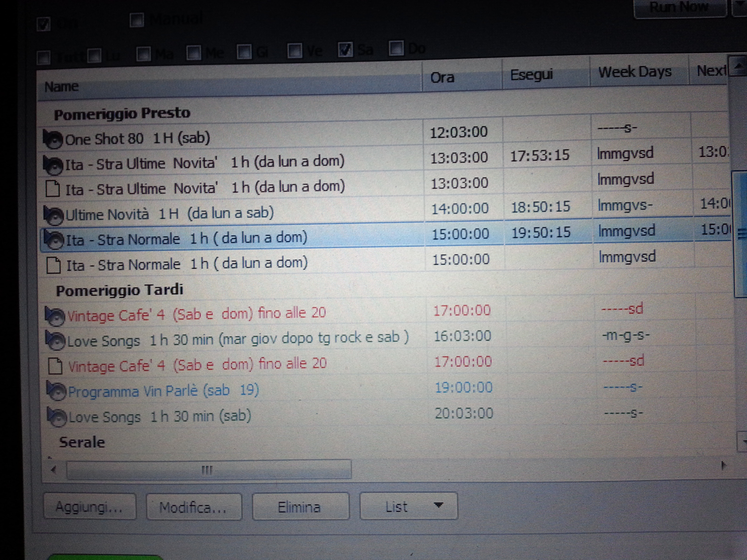
Task: Open the List dropdown button
Action: [x=409, y=506]
